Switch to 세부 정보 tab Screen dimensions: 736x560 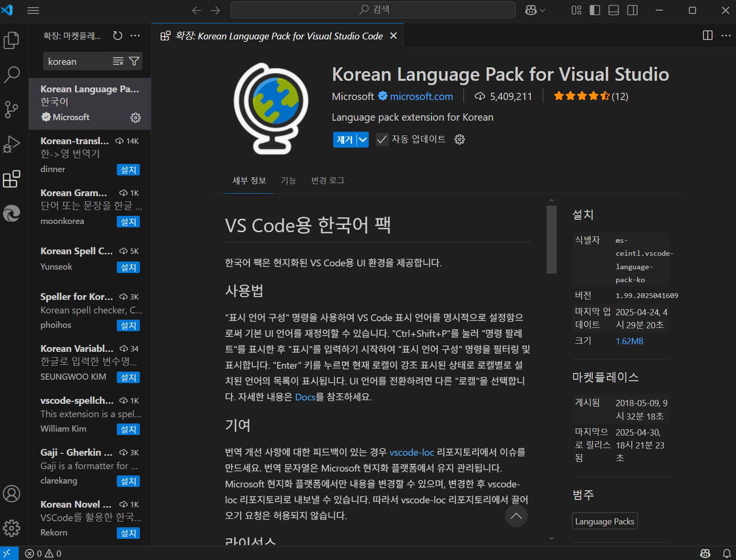(249, 180)
